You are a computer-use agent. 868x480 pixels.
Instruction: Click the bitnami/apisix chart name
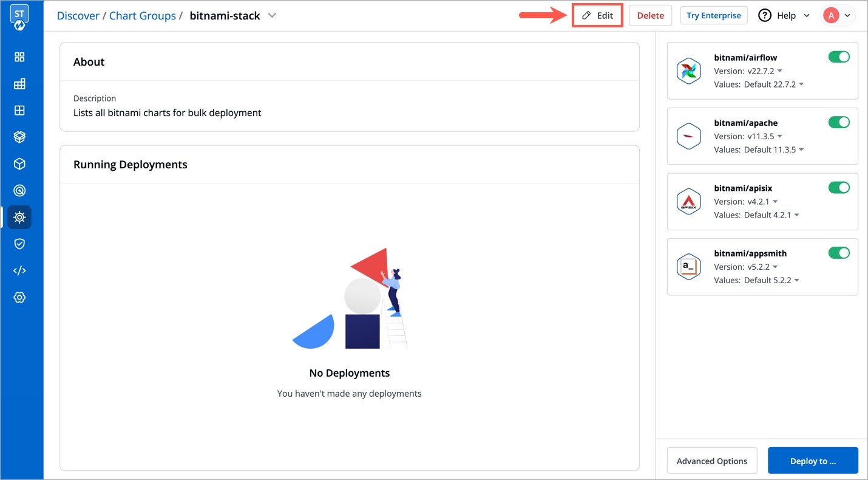743,188
